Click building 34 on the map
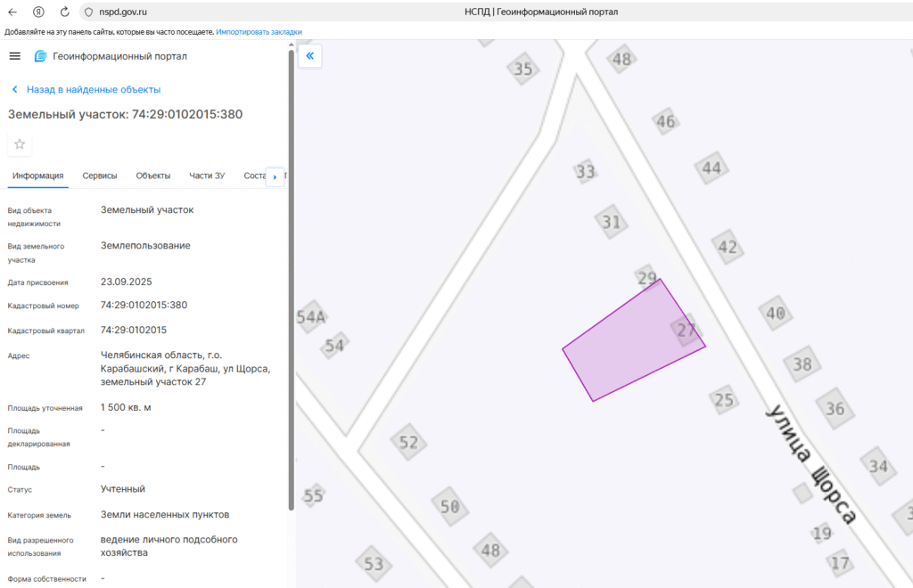913x588 pixels. 878,466
